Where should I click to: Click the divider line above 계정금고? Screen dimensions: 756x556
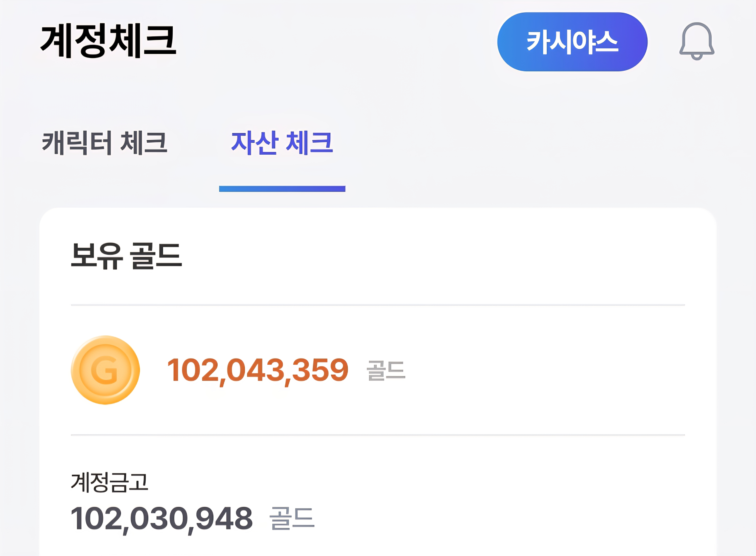377,435
